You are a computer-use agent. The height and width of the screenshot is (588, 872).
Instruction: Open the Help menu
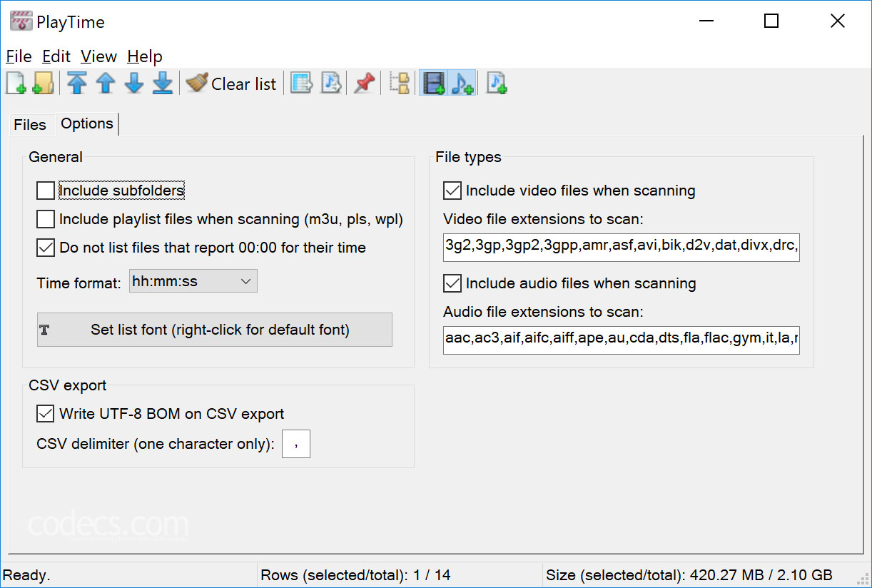pyautogui.click(x=145, y=56)
